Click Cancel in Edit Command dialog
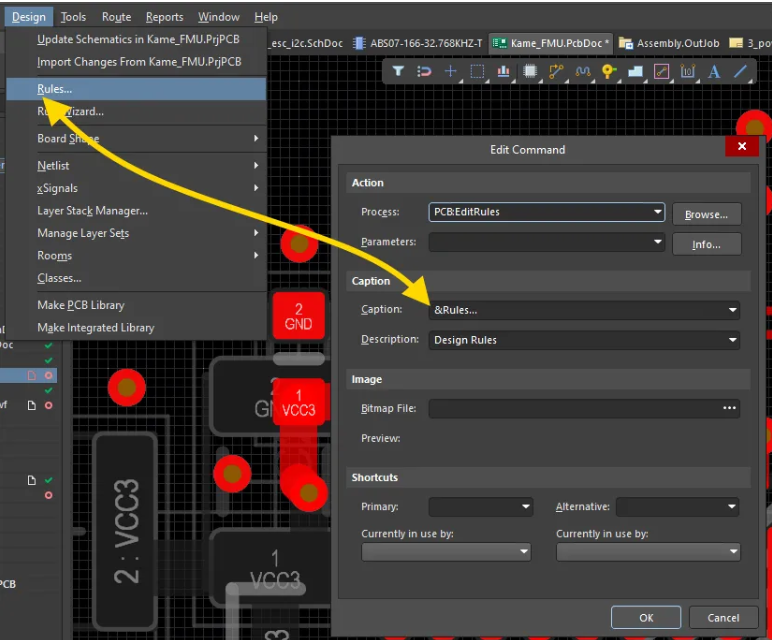Viewport: 772px width, 640px height. coord(723,618)
